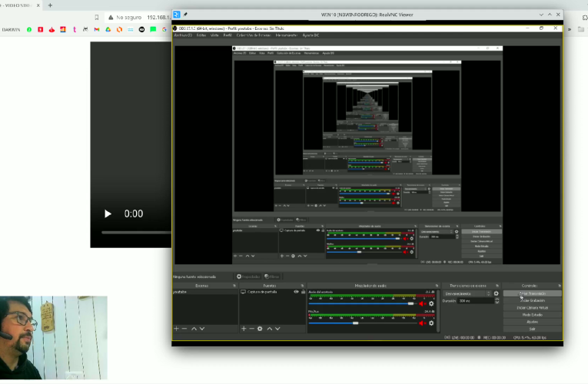Click the RealVNC logo in title bar
Viewport: 588px width, 384px height.
tap(177, 15)
